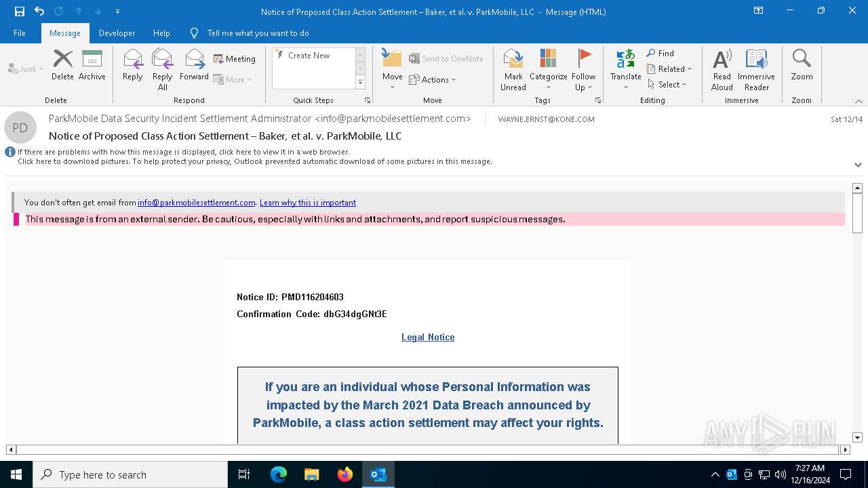This screenshot has height=488, width=868.
Task: Launch Microsoft Edge from the taskbar
Action: (279, 474)
